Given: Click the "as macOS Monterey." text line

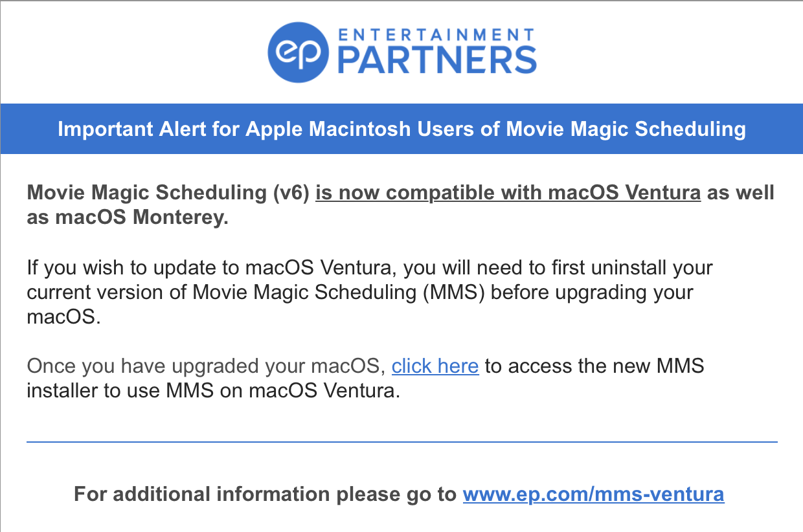Looking at the screenshot, I should 128,217.
